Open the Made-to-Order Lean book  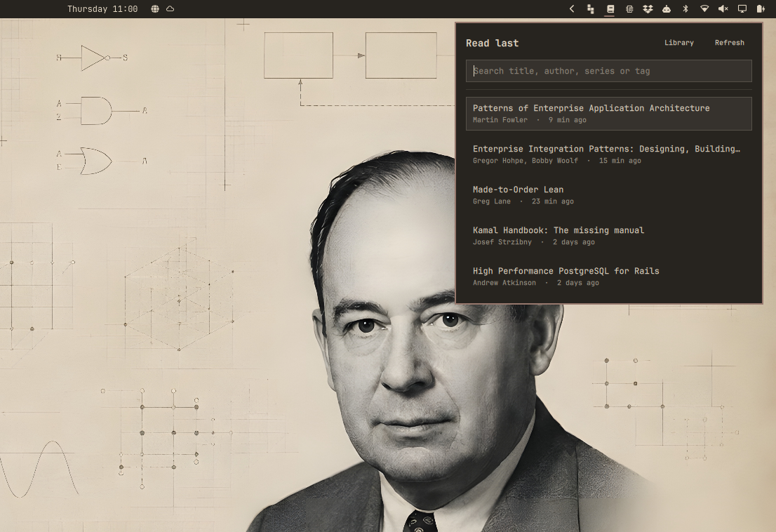pos(609,195)
